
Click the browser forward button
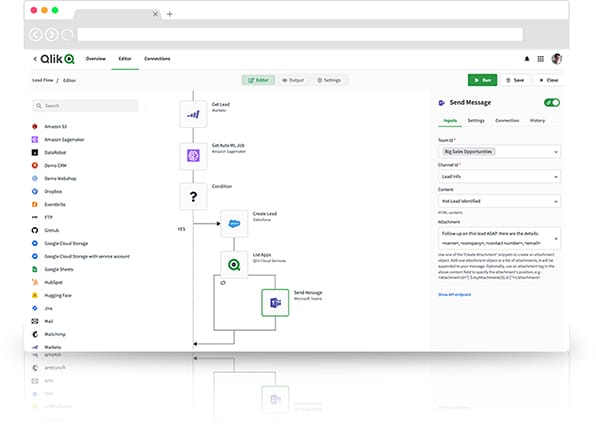pyautogui.click(x=51, y=35)
